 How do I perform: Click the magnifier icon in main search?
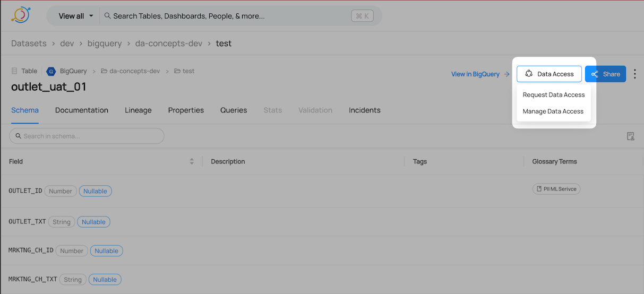point(107,16)
